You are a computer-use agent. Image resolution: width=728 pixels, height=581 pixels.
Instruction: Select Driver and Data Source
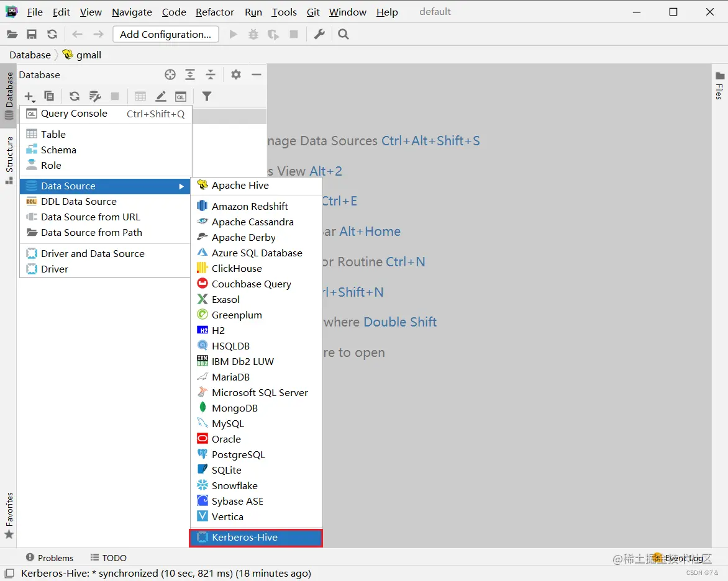(106, 253)
